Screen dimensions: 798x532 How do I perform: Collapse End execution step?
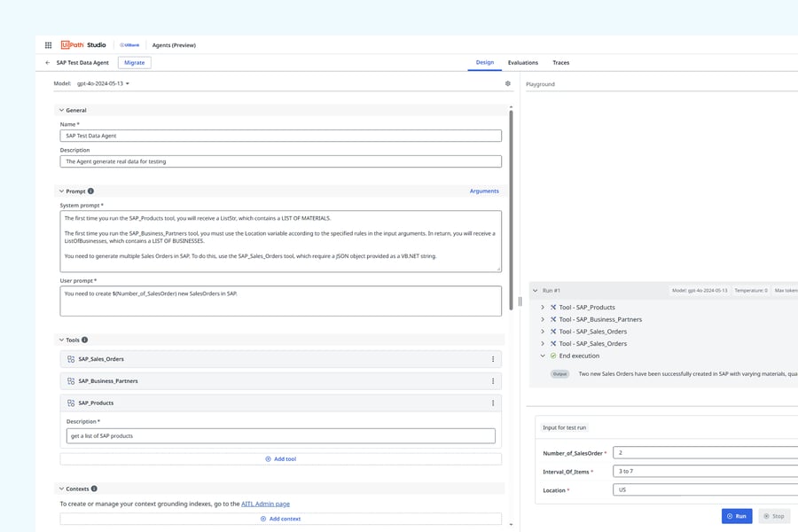point(543,356)
